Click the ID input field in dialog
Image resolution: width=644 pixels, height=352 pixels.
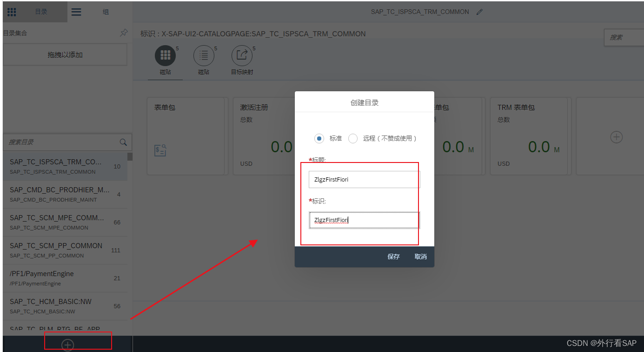coord(364,220)
